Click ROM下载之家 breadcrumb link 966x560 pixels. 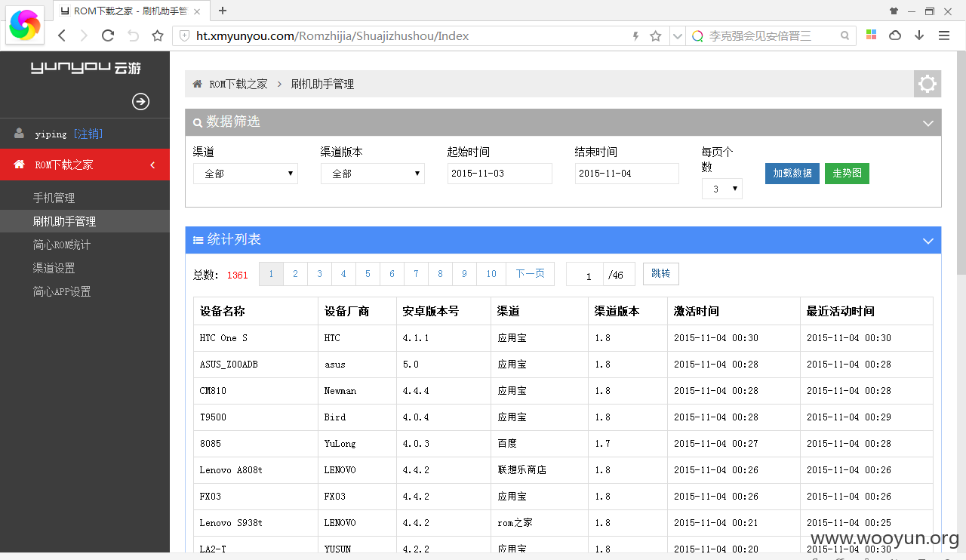238,85
